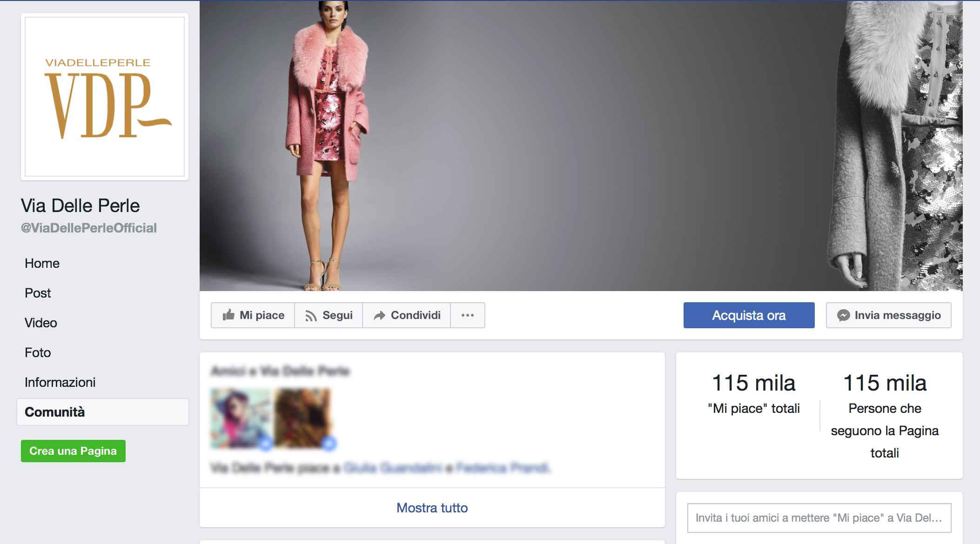Click the Messenger icon in Invia messaggio
This screenshot has height=544, width=980.
click(x=843, y=315)
